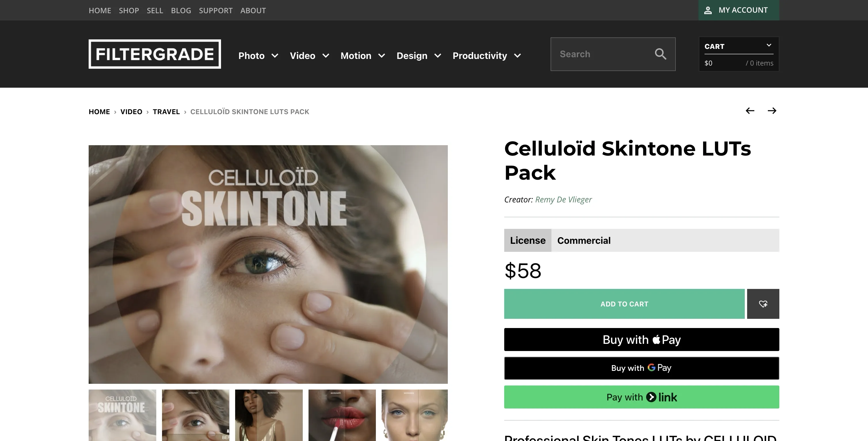This screenshot has height=441, width=868.
Task: Click the FilterGrade logo
Action: tap(155, 54)
